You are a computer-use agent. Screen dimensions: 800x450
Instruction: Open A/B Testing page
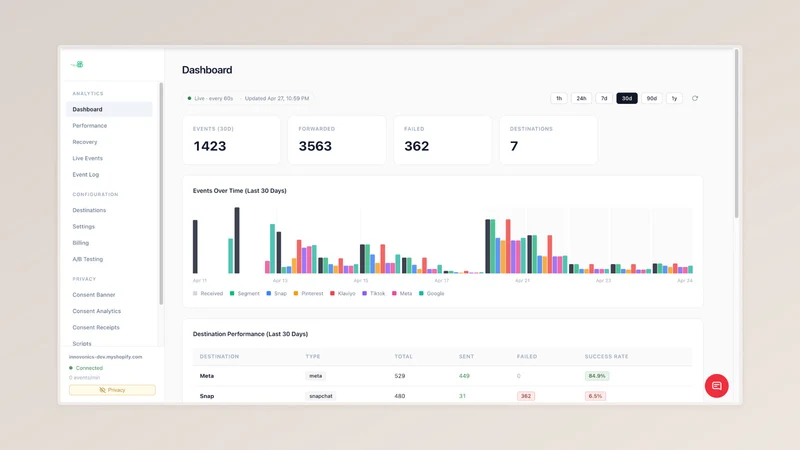88,259
